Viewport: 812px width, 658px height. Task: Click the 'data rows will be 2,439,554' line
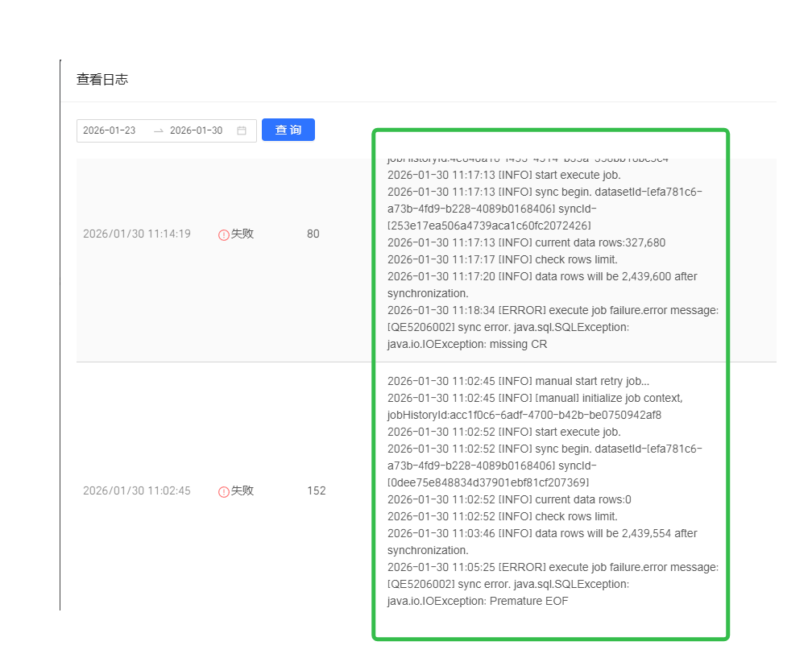[542, 533]
